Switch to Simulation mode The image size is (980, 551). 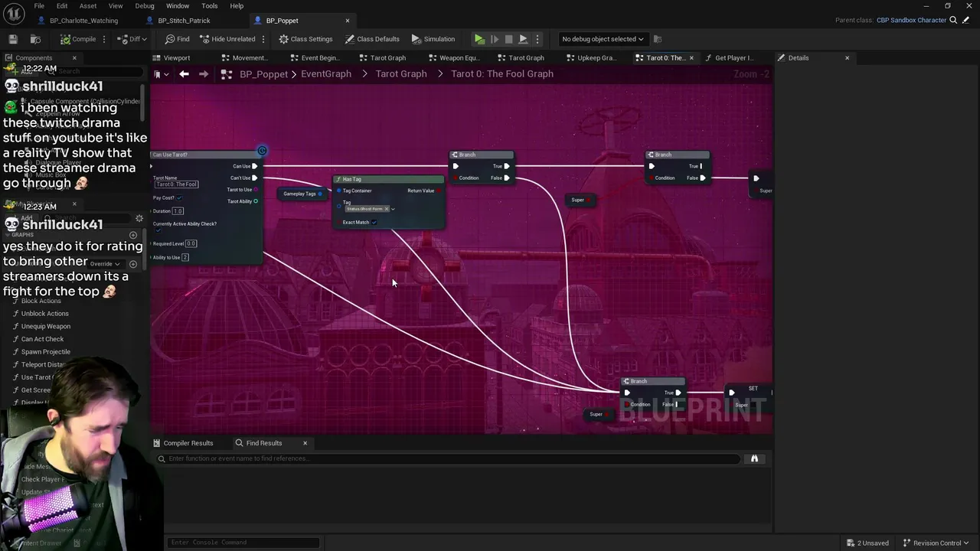pos(433,39)
